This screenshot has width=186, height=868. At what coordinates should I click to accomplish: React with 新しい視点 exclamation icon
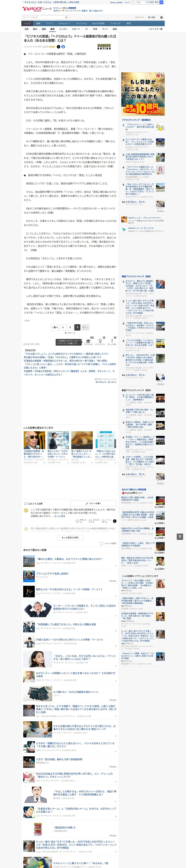pyautogui.click(x=112, y=341)
